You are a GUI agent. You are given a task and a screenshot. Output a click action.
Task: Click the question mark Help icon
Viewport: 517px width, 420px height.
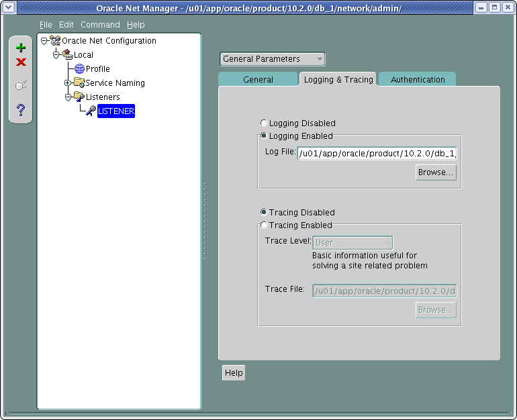(21, 109)
